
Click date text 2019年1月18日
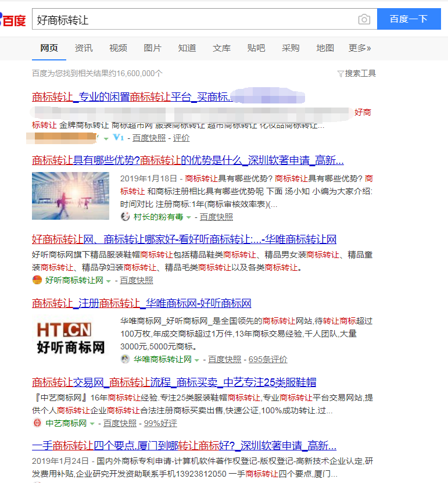[x=149, y=178]
